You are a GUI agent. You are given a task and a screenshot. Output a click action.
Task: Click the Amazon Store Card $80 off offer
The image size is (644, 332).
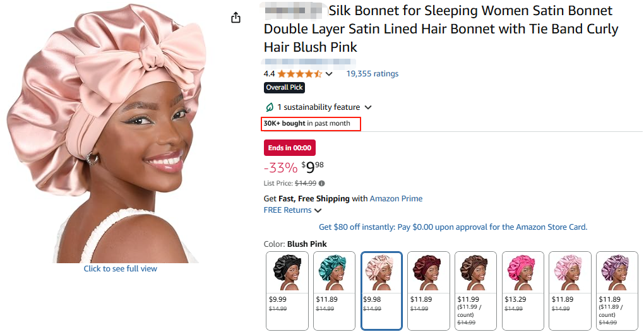tap(453, 227)
